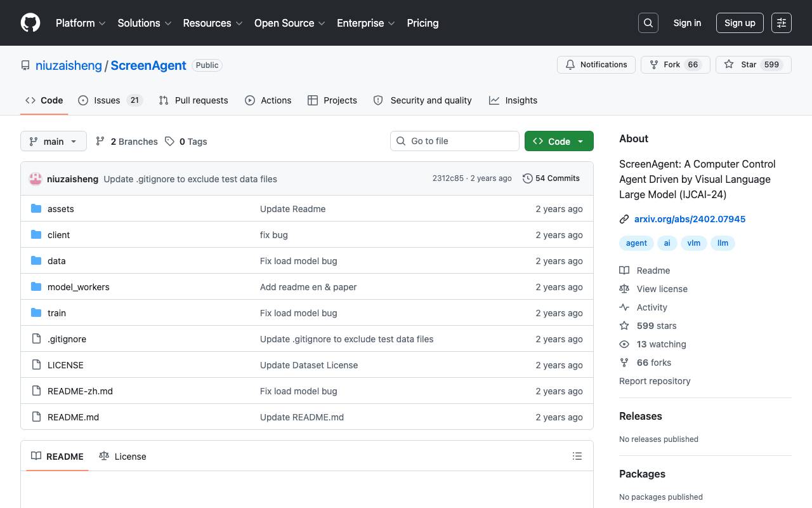Open Security and quality tab
Screen dimensions: 812x508
point(422,100)
